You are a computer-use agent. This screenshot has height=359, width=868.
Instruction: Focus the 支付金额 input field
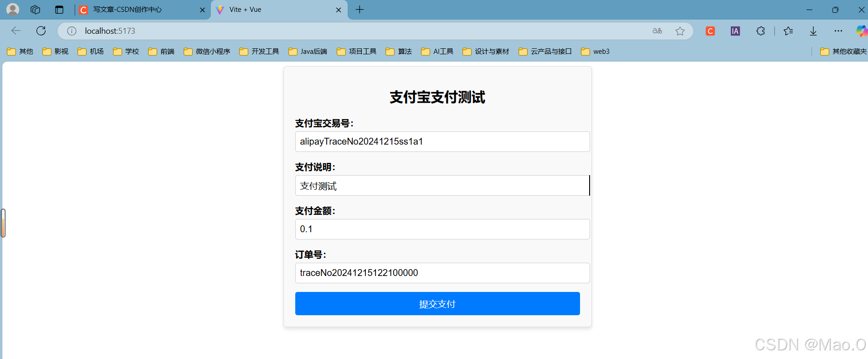[x=442, y=229]
